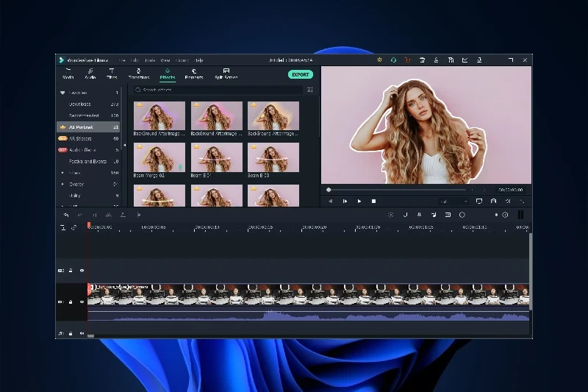Select the orange Background Afterimage effect thumbnail

tap(273, 115)
